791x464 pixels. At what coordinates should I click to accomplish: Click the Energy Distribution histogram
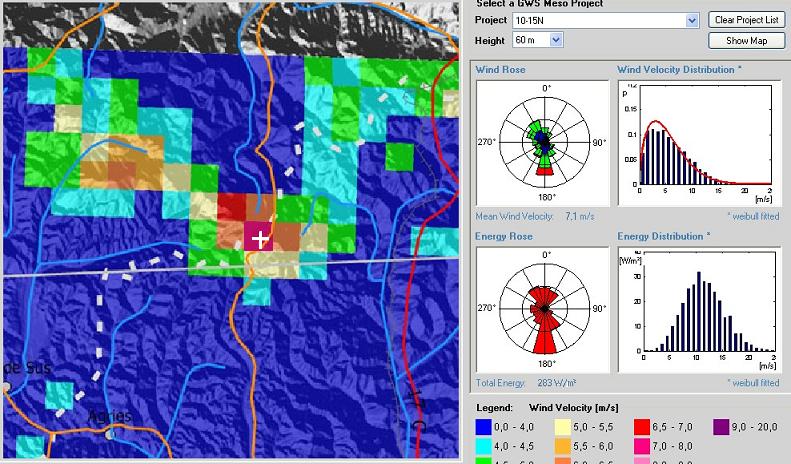tap(700, 308)
